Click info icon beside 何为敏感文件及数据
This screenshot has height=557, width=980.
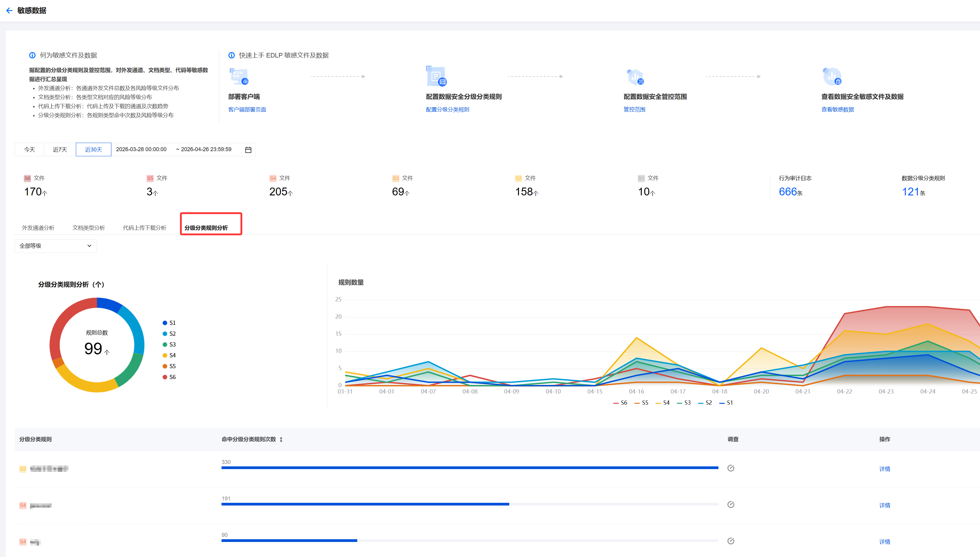tap(33, 55)
